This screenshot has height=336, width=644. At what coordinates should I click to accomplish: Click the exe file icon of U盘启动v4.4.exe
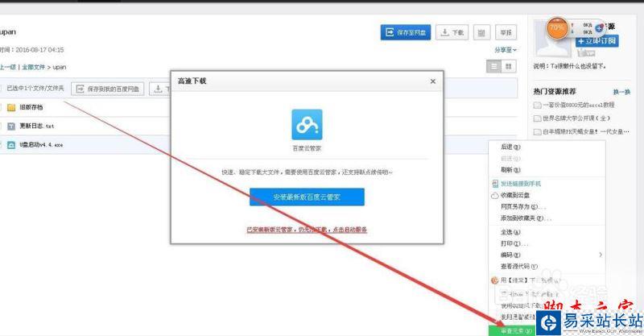coord(11,145)
